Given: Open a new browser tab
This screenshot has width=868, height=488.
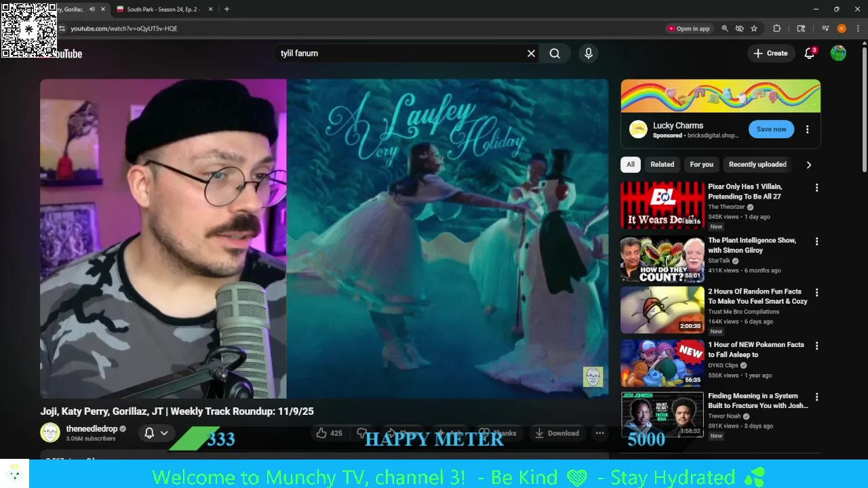Looking at the screenshot, I should point(226,9).
